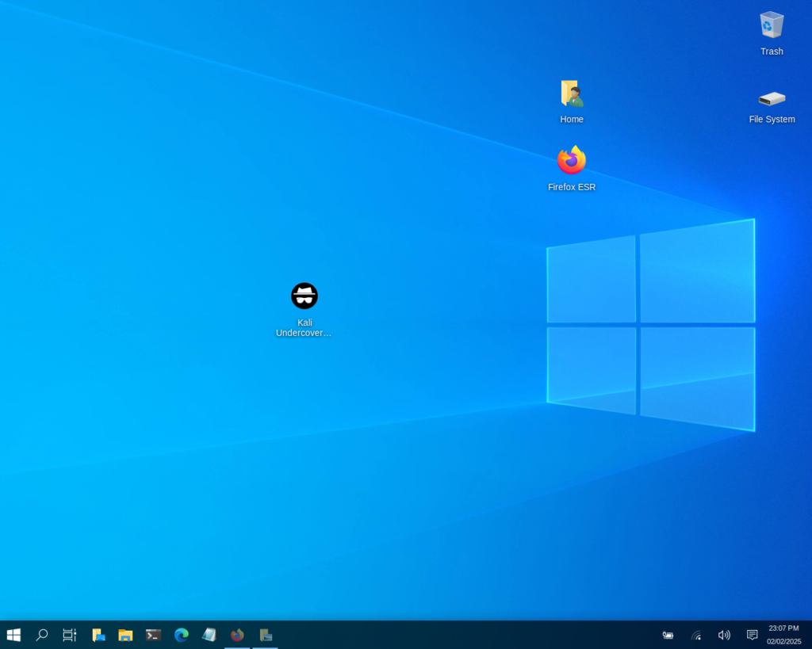
Task: Click the "Trash" label text
Action: click(x=772, y=52)
